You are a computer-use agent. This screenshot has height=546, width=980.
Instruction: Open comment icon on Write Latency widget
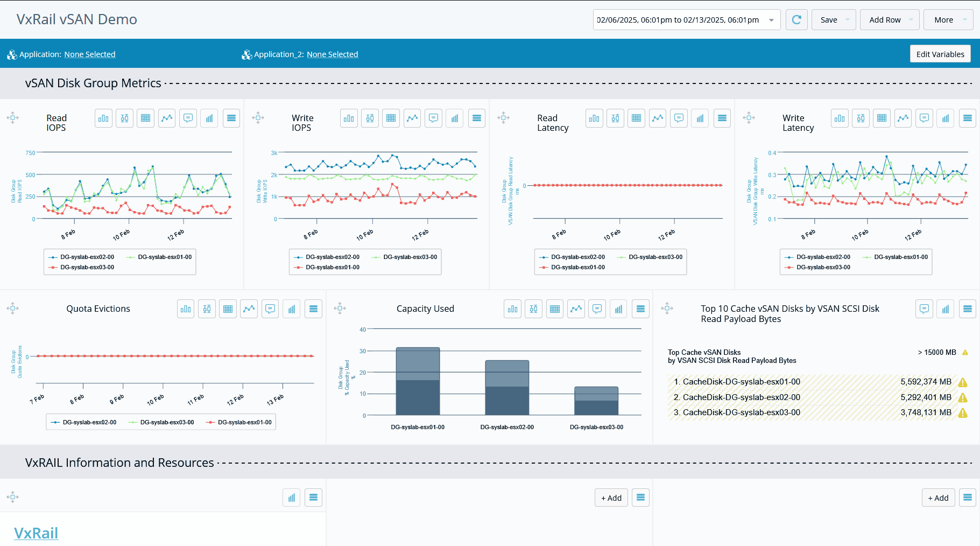coord(924,118)
